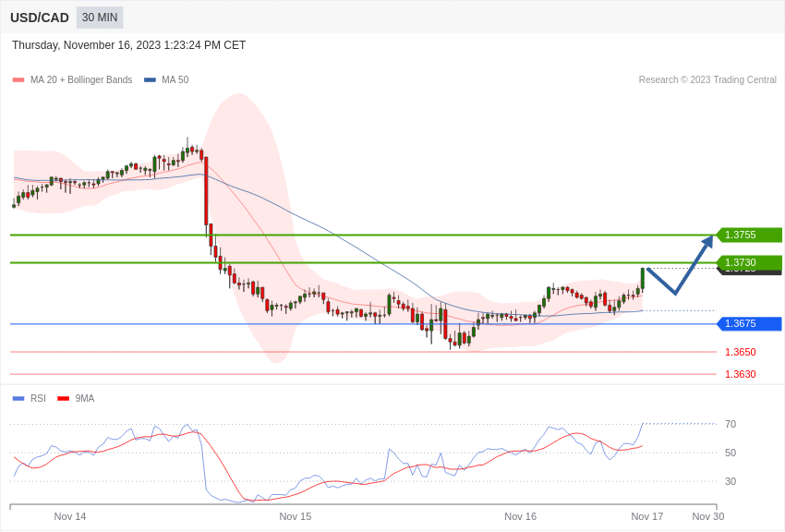Toggle the MA 50 legend label

pos(175,80)
